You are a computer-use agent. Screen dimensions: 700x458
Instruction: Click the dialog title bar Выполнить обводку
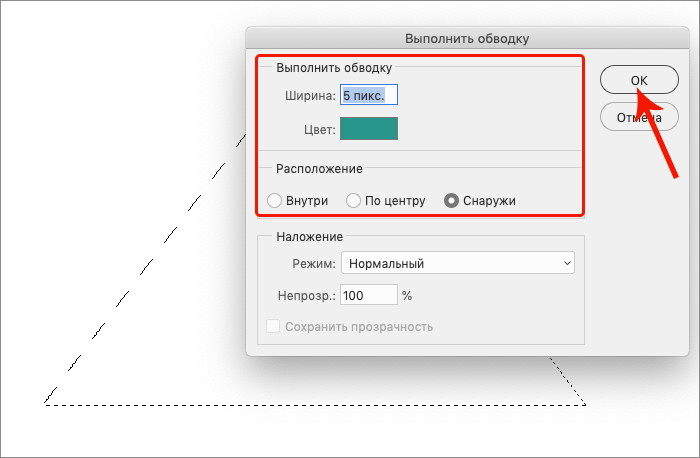click(467, 38)
